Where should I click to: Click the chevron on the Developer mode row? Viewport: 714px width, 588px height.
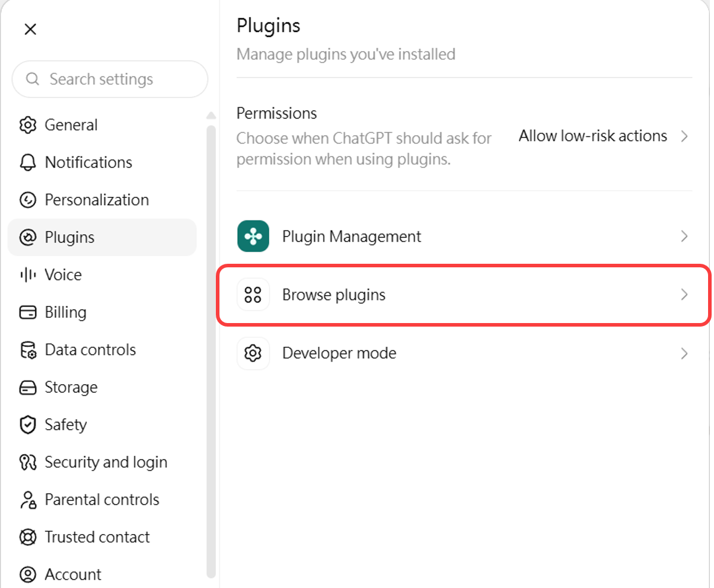(x=684, y=353)
